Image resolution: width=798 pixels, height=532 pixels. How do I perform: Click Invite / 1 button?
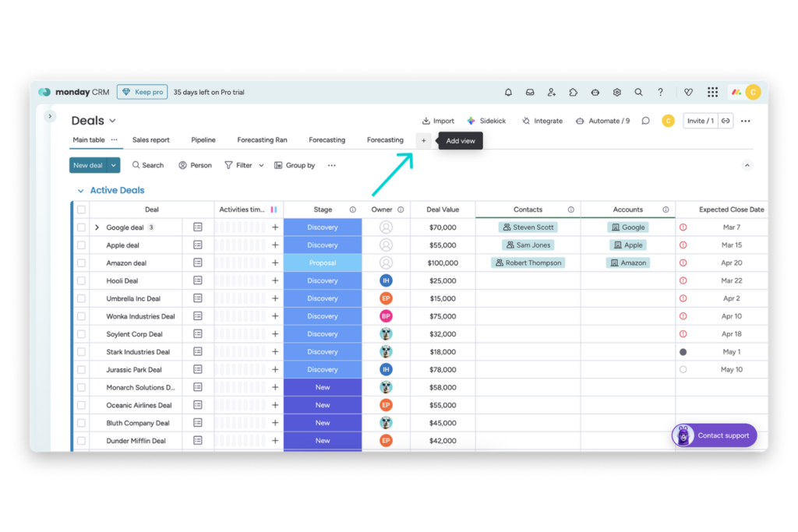[701, 121]
